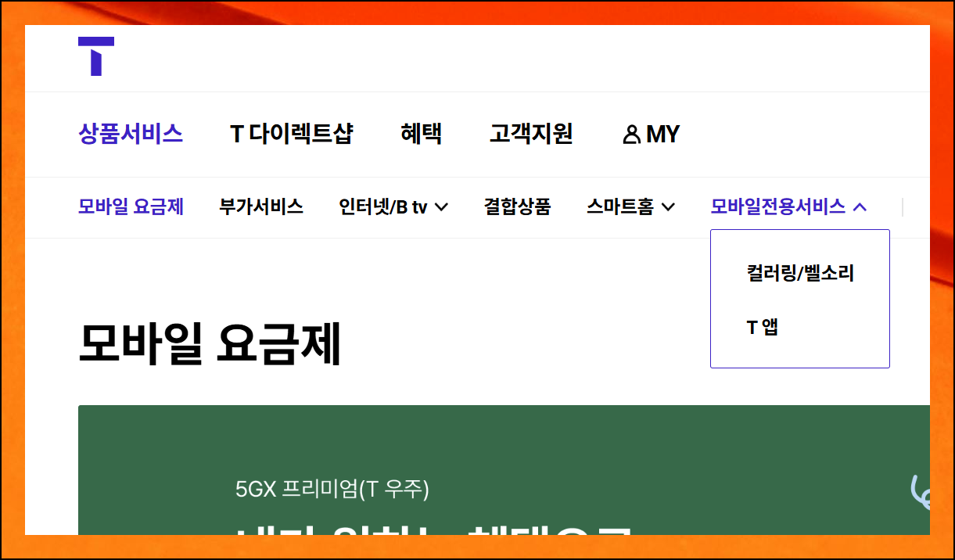Screen dimensions: 955x560
Task: Click the T world logo
Action: (96, 56)
